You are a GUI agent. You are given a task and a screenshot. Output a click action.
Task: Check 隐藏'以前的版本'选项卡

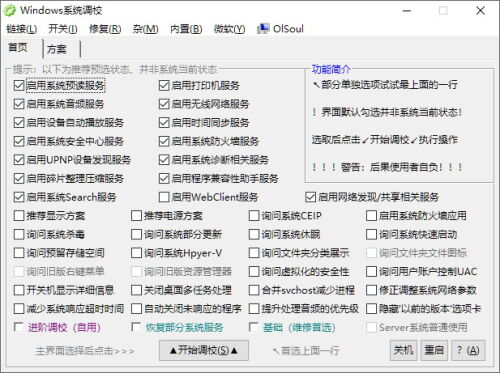[x=371, y=309]
